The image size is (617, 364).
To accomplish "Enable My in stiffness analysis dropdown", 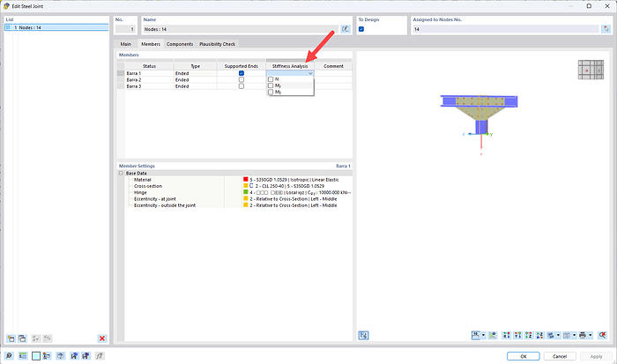I will (271, 85).
